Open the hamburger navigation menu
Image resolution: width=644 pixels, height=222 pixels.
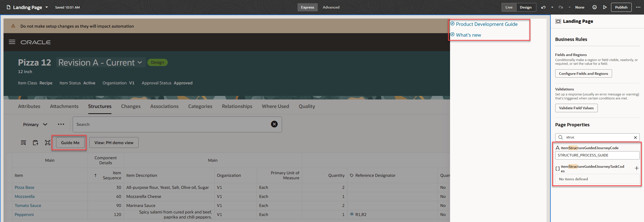coord(12,42)
